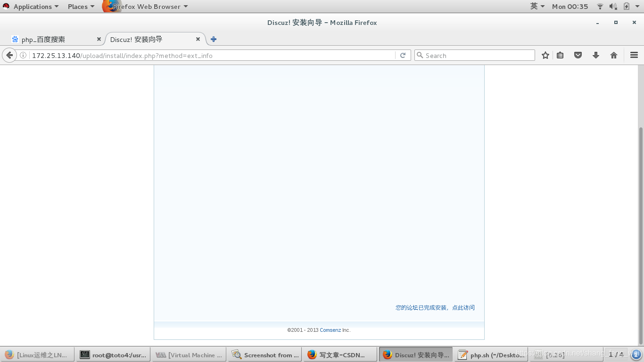644x362 pixels.
Task: Go to Firefox home page icon
Action: click(614, 55)
